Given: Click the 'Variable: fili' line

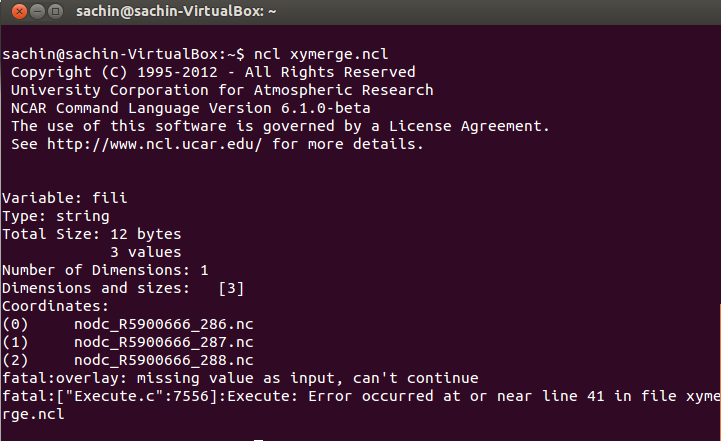Looking at the screenshot, I should [x=65, y=198].
